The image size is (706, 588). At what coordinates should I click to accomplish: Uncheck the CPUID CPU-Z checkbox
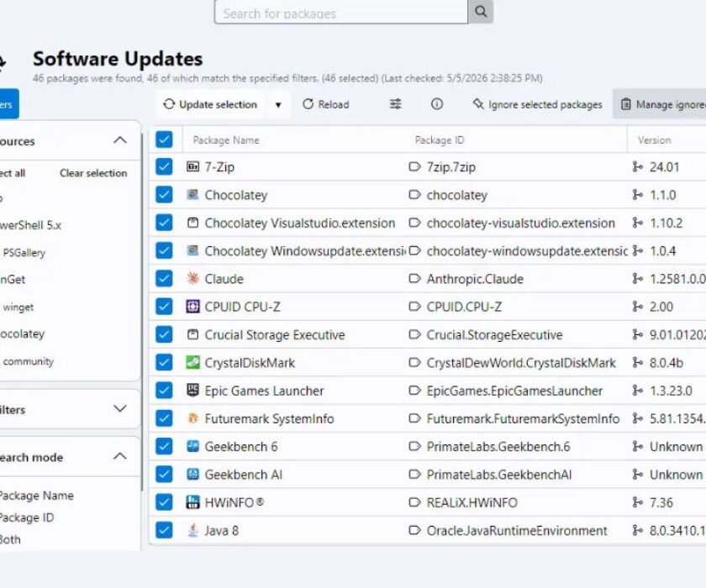point(164,307)
